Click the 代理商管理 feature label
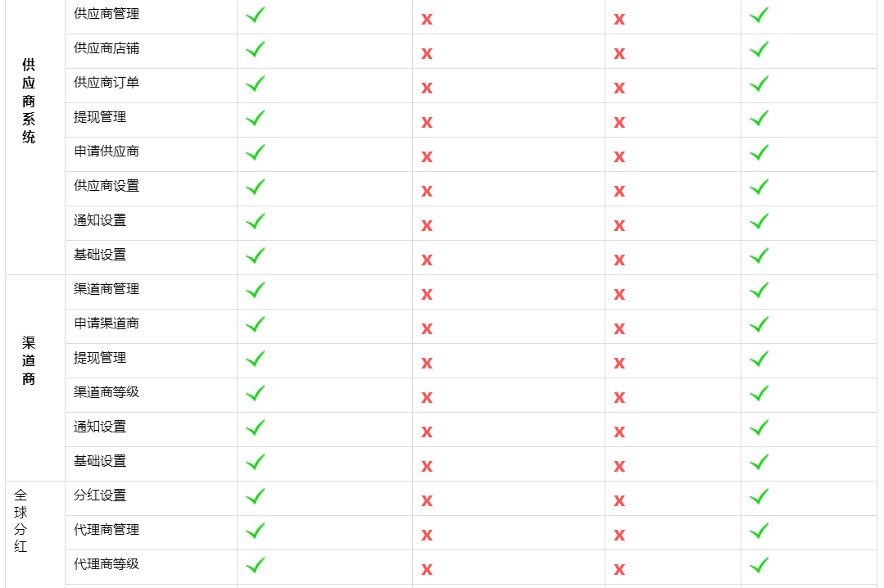This screenshot has width=884, height=588. click(x=106, y=529)
